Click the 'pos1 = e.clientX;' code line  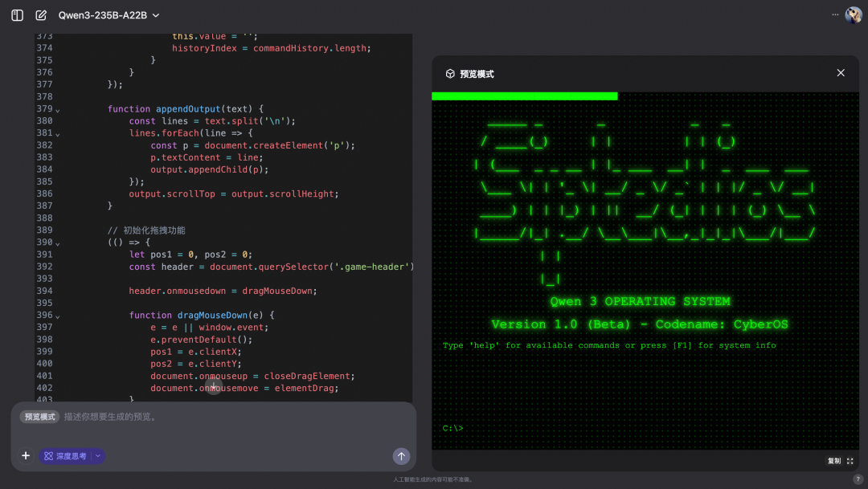(x=196, y=352)
